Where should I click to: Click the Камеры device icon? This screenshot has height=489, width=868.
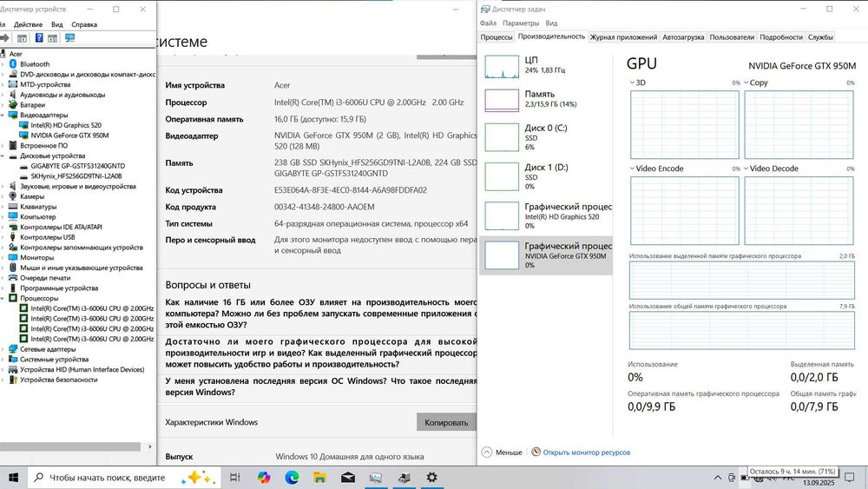13,196
